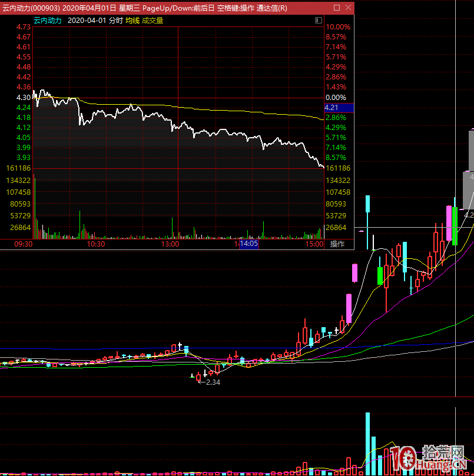Click the 15:00 time axis label

[314, 244]
